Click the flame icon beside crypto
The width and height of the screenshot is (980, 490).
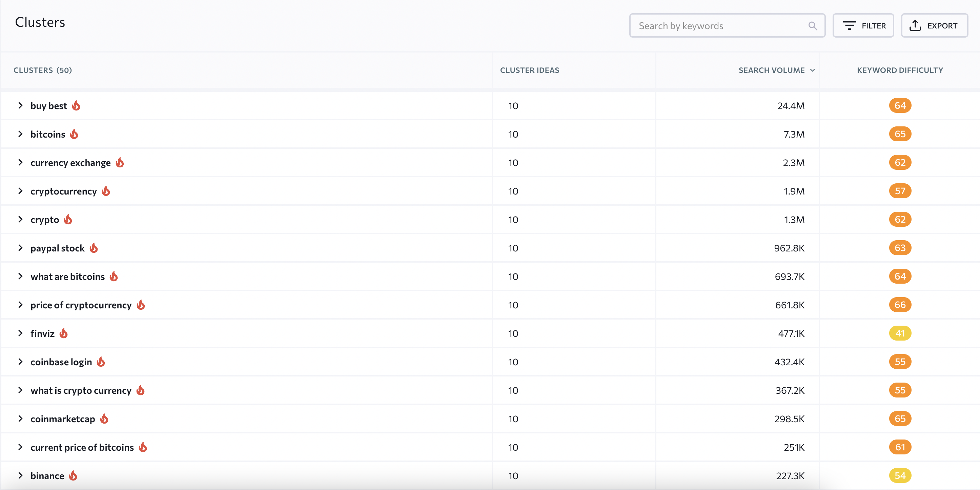point(68,220)
